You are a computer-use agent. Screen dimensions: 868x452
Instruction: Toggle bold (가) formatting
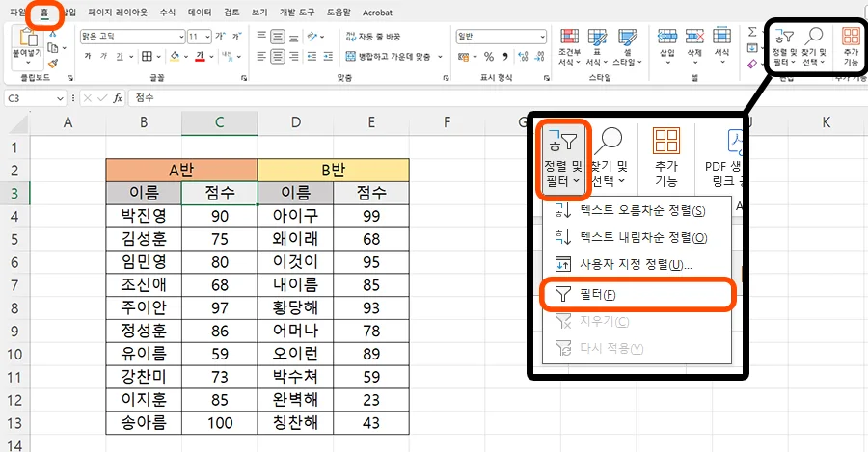point(88,56)
